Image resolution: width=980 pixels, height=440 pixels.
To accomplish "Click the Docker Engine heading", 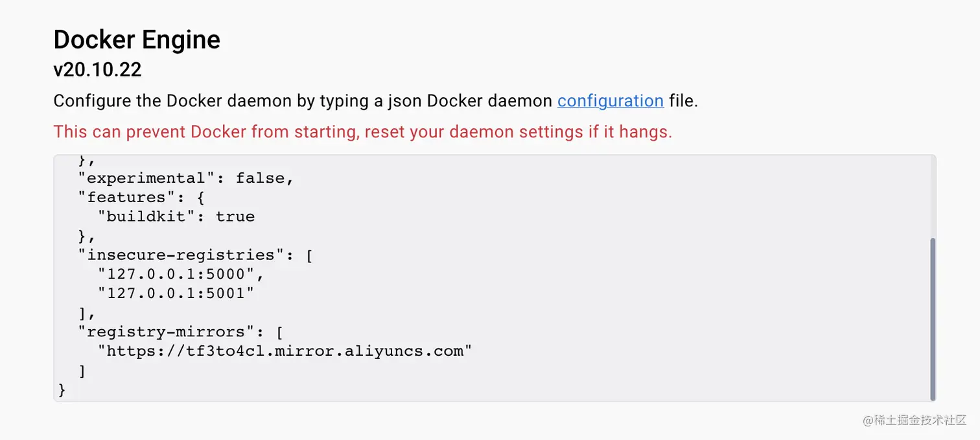I will tap(137, 40).
